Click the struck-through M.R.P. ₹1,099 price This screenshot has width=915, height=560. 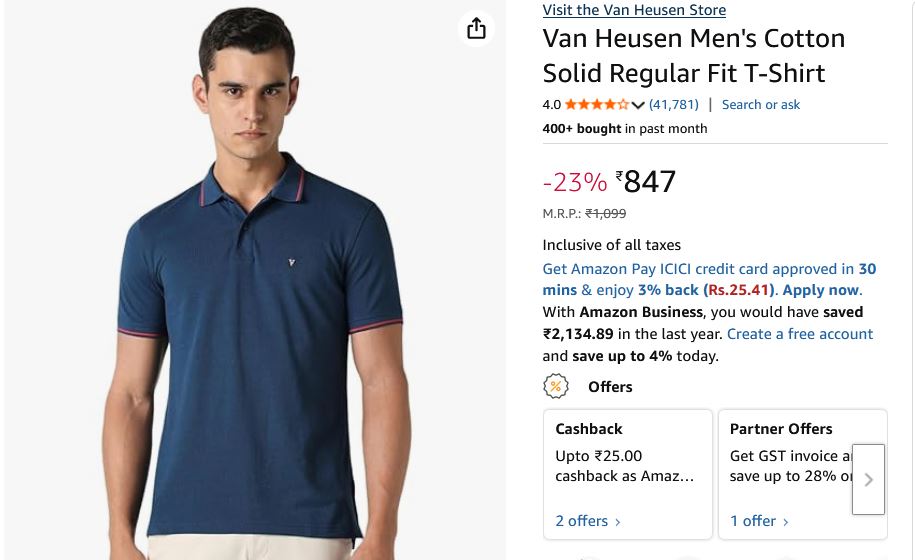pos(605,213)
